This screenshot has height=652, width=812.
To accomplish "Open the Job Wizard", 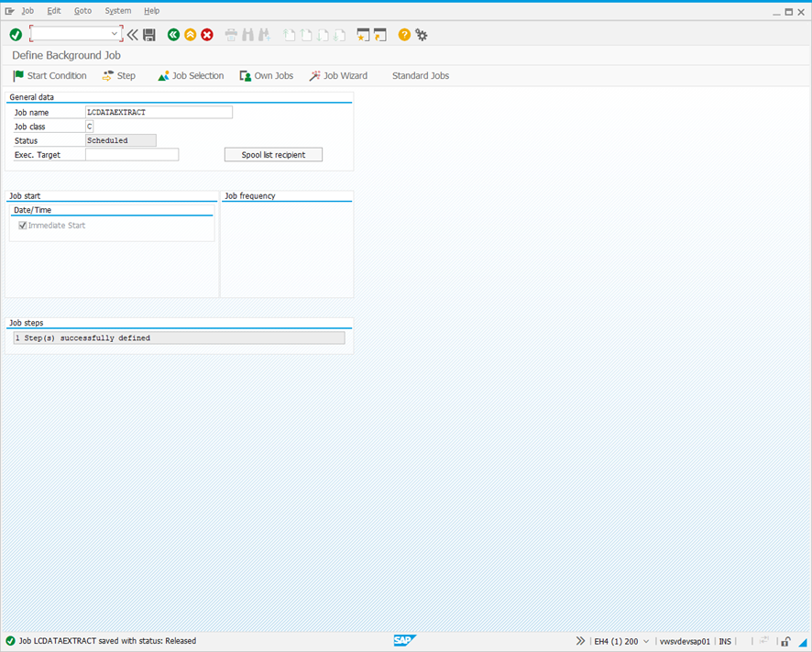I will pyautogui.click(x=337, y=75).
